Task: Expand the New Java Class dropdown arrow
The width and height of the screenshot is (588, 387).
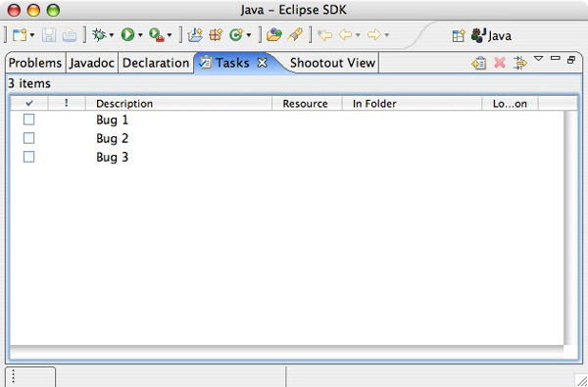Action: point(249,35)
